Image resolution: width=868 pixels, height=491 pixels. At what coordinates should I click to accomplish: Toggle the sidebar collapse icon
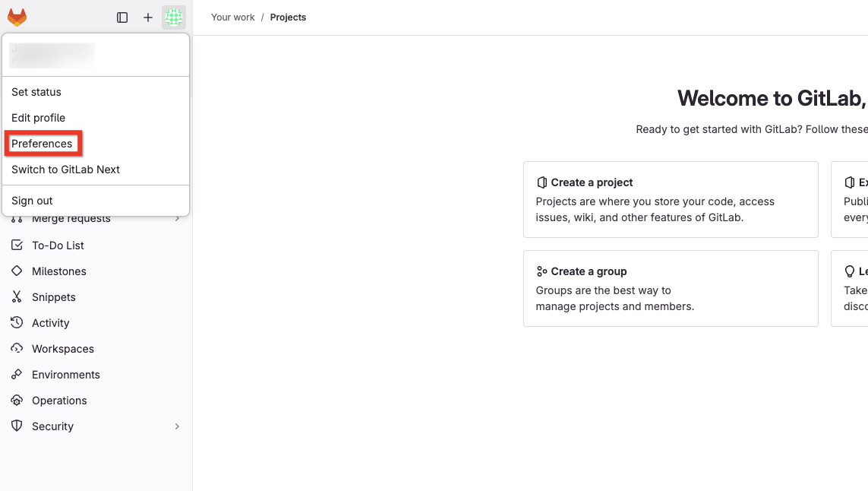point(122,17)
